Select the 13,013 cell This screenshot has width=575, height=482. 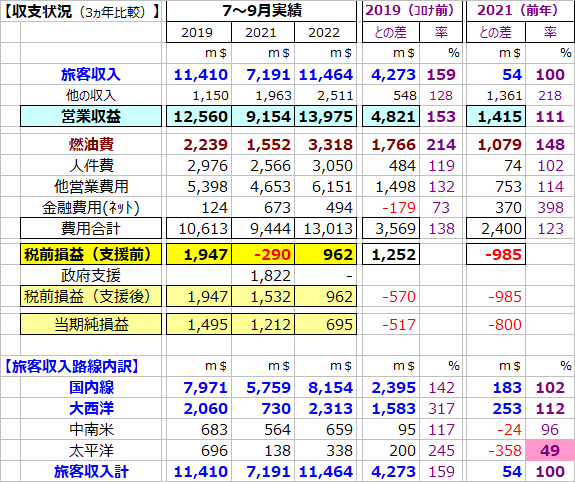point(325,228)
